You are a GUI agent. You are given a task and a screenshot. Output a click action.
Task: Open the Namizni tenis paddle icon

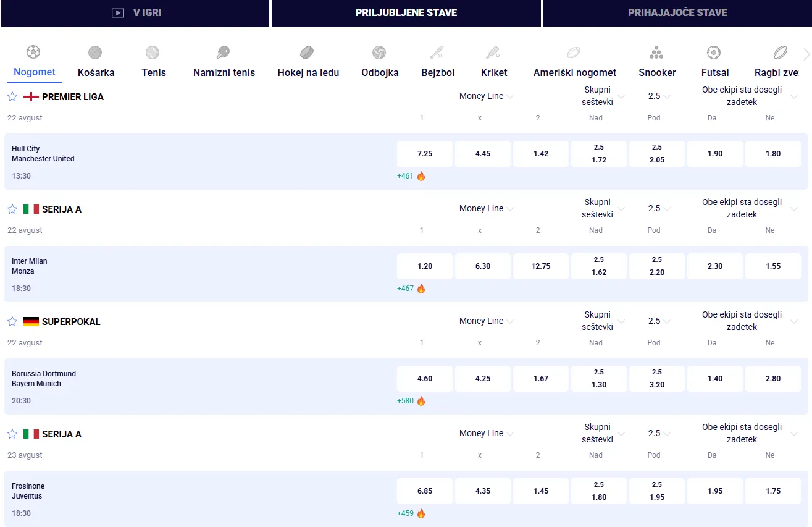click(223, 53)
